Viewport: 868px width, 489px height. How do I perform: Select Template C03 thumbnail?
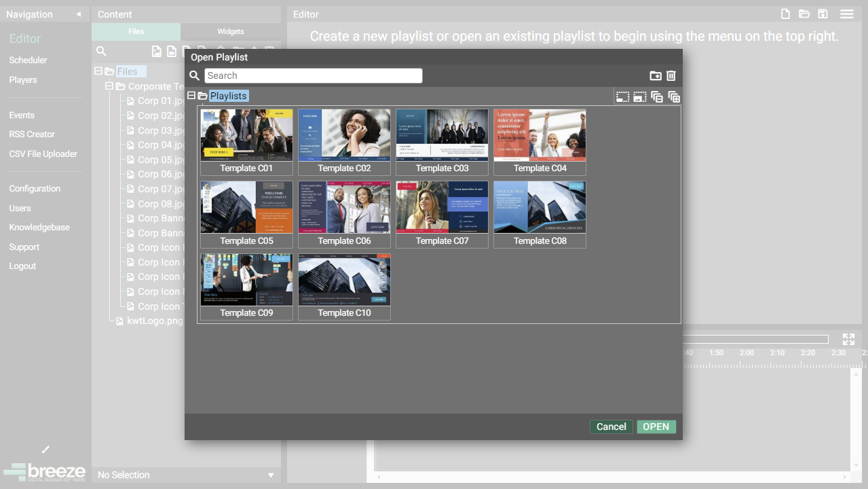point(442,142)
